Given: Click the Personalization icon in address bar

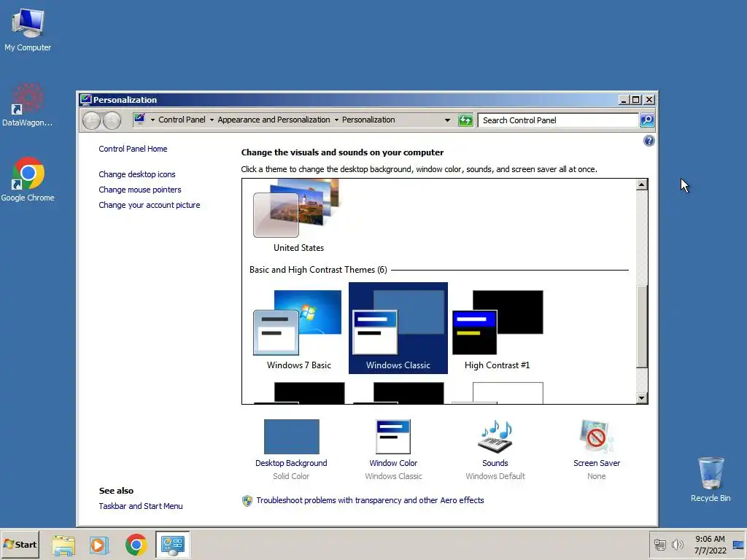Looking at the screenshot, I should 139,119.
